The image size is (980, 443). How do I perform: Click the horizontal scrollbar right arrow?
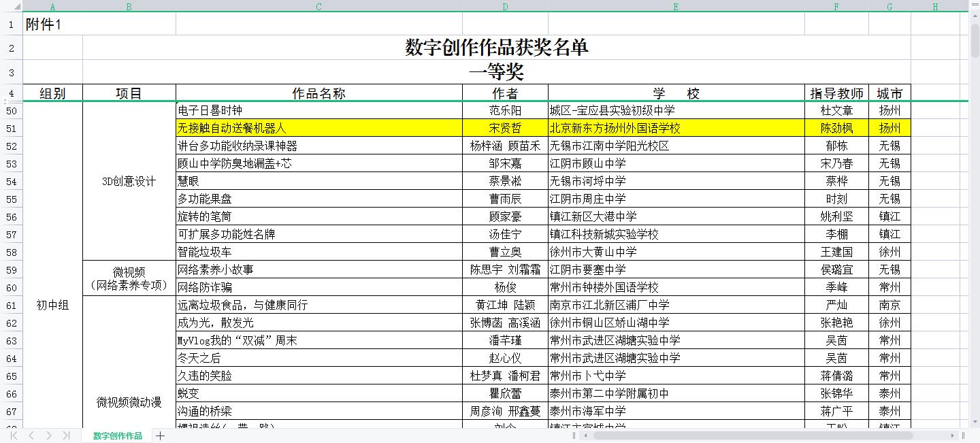(953, 436)
